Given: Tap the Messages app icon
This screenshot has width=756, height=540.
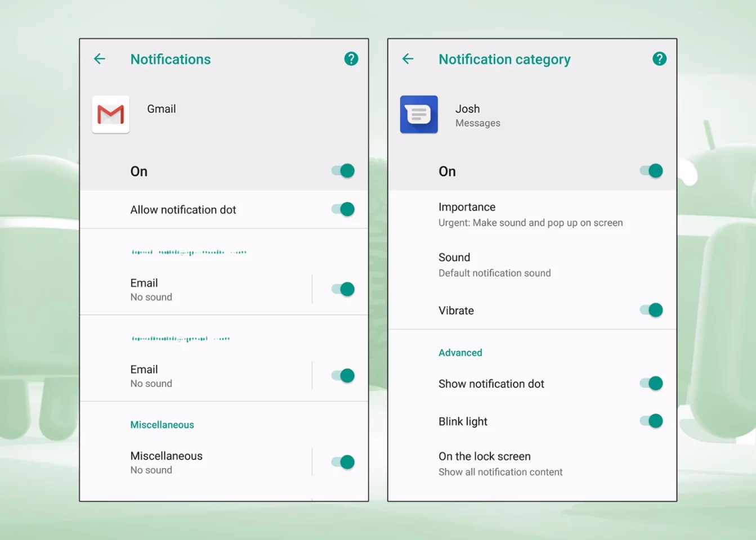Looking at the screenshot, I should tap(419, 114).
